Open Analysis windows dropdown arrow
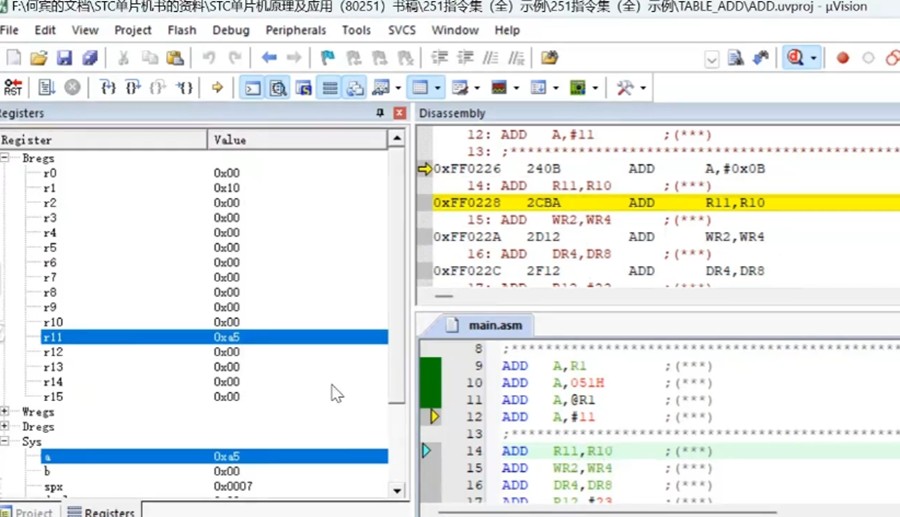Image resolution: width=900 pixels, height=517 pixels. pos(516,88)
